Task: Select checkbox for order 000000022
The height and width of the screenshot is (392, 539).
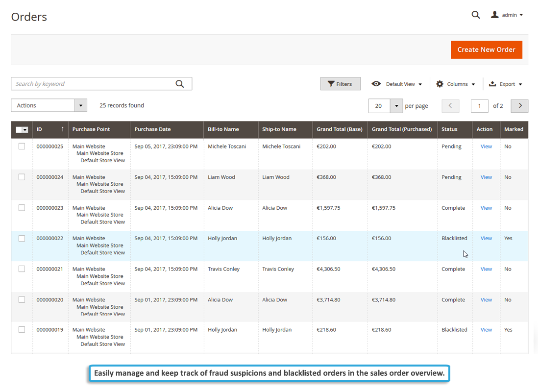Action: click(22, 238)
